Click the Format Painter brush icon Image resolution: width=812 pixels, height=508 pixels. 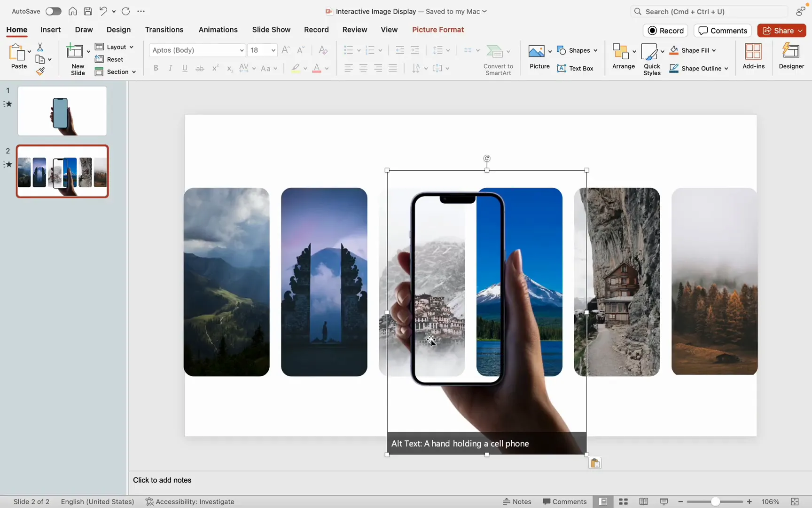pos(40,71)
